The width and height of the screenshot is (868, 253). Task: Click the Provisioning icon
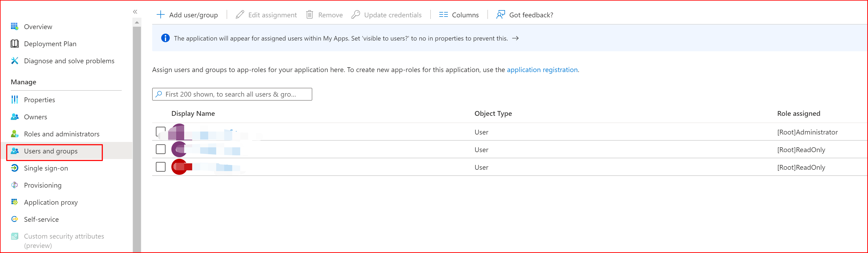(x=14, y=185)
